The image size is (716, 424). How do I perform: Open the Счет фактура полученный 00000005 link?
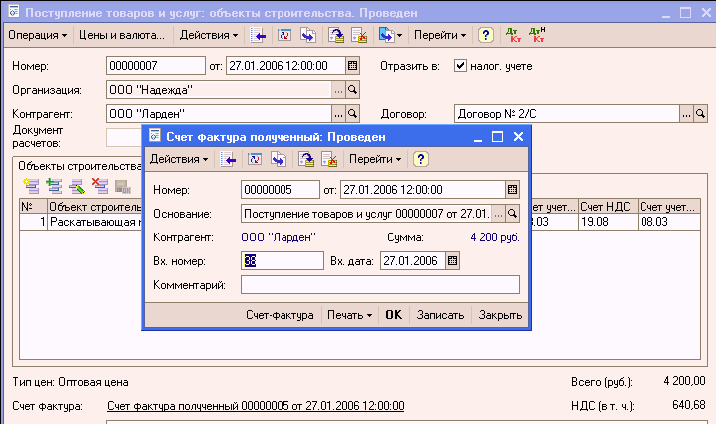255,406
